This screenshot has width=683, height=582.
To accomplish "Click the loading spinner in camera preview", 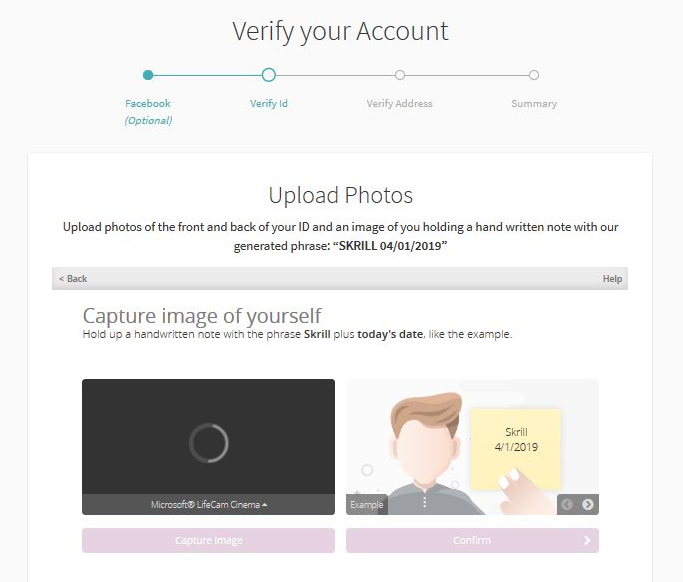I will coord(209,443).
